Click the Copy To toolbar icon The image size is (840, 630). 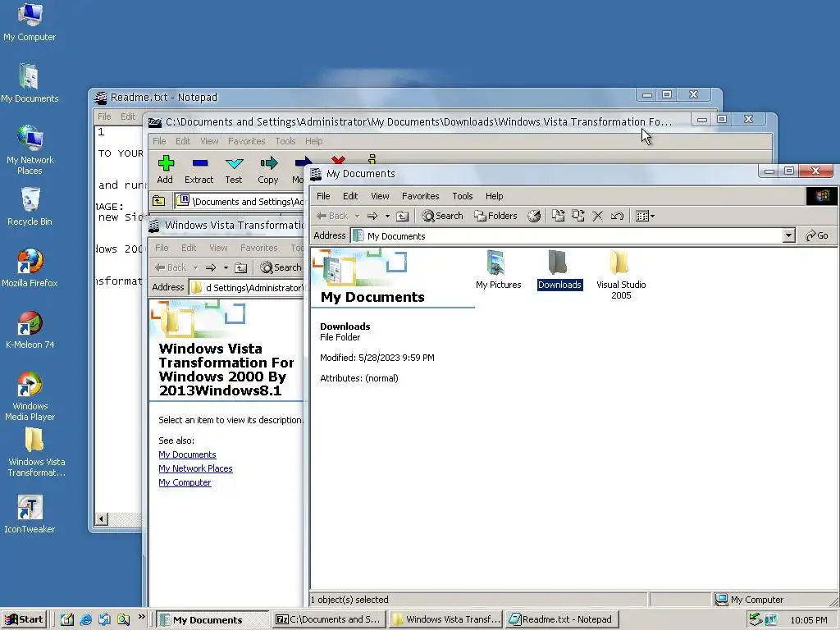tap(578, 216)
